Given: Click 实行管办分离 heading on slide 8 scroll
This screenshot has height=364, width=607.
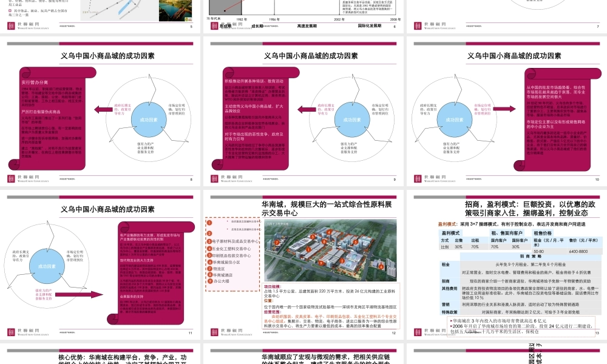Looking at the screenshot, I should click(x=35, y=83).
